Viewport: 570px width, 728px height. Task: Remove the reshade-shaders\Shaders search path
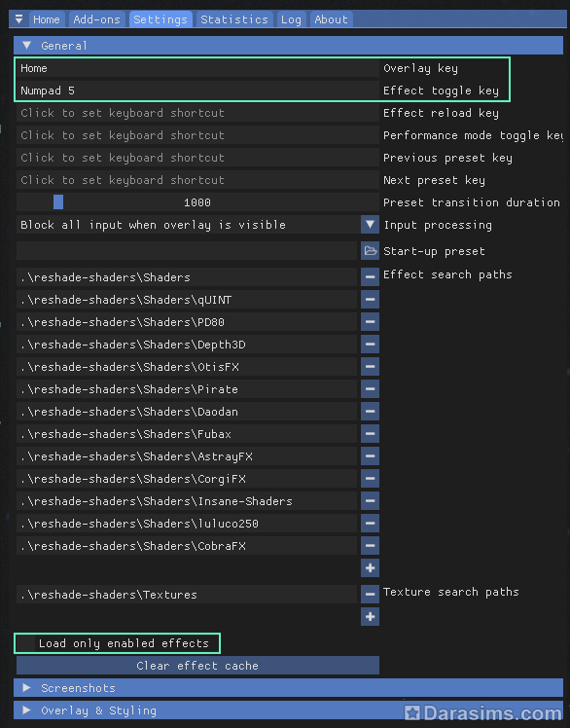click(x=370, y=277)
